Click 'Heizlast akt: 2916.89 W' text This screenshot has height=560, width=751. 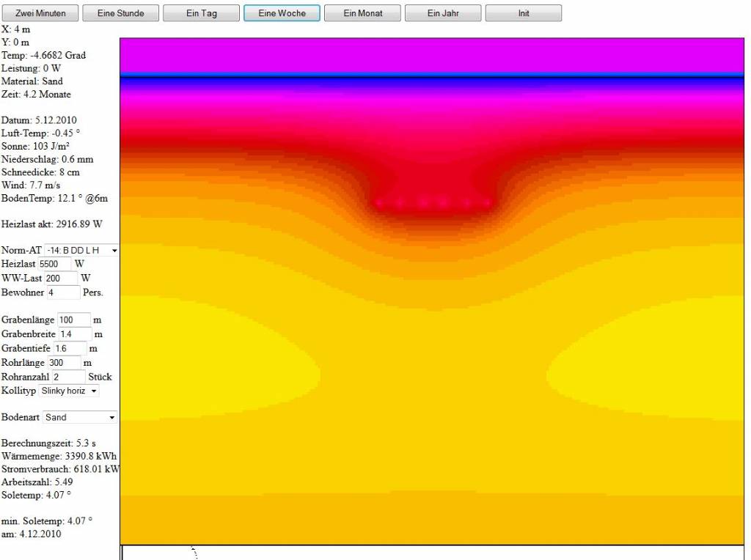point(52,224)
